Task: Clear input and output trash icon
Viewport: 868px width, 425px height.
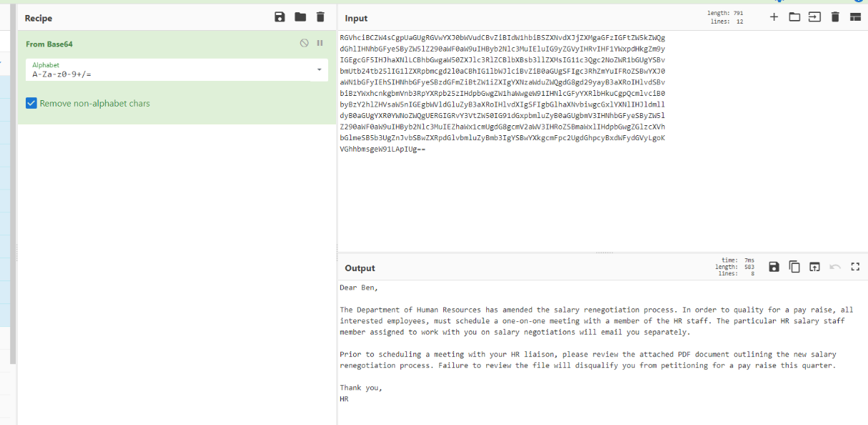Action: [835, 17]
